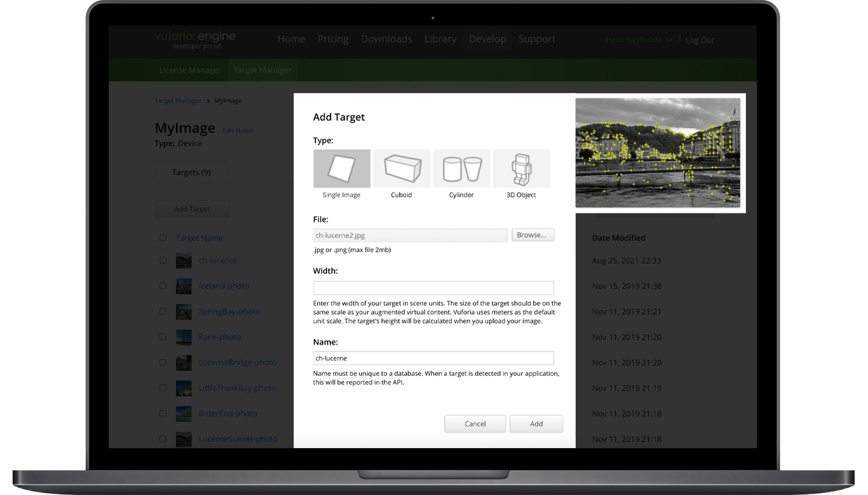Screen dimensions: 868x495
Task: Open the LittleTrunkBay-photo thumbnail image
Action: point(183,388)
